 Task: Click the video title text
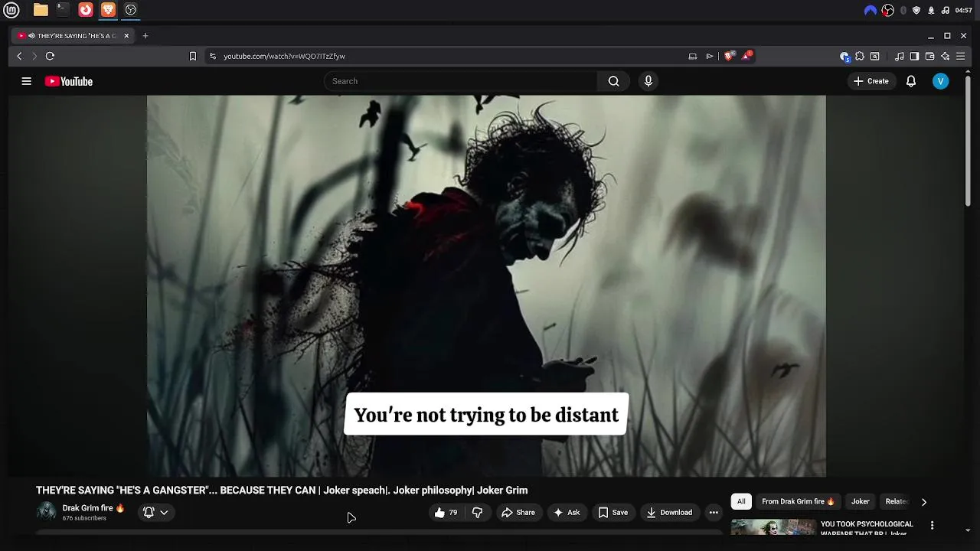point(282,491)
